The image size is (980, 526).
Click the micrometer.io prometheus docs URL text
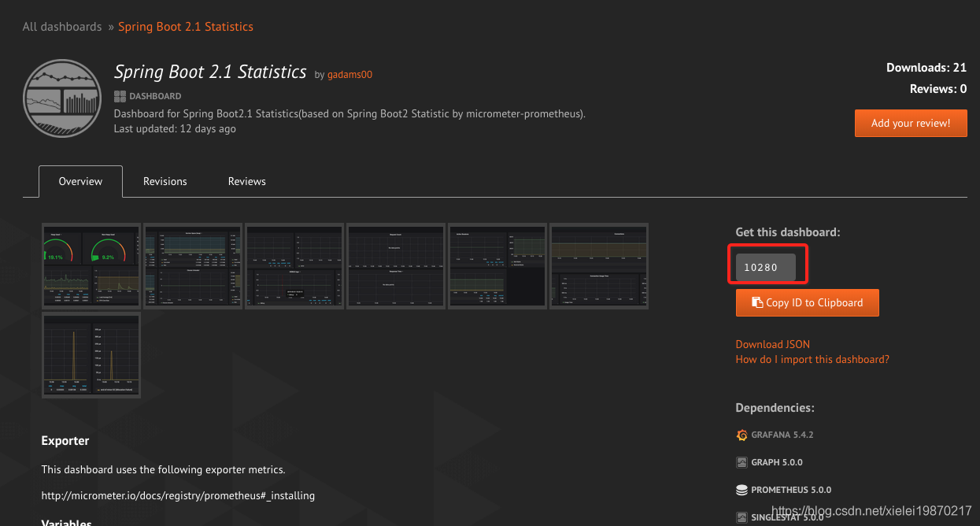pos(178,495)
